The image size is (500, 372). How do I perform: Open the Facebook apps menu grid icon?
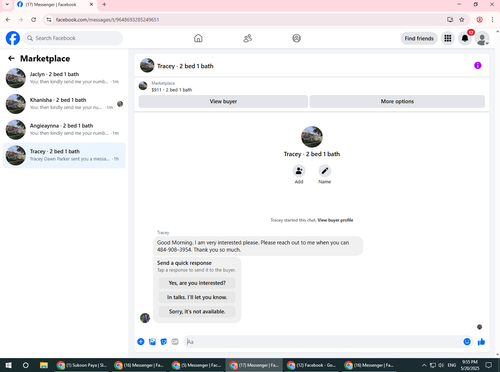point(448,38)
